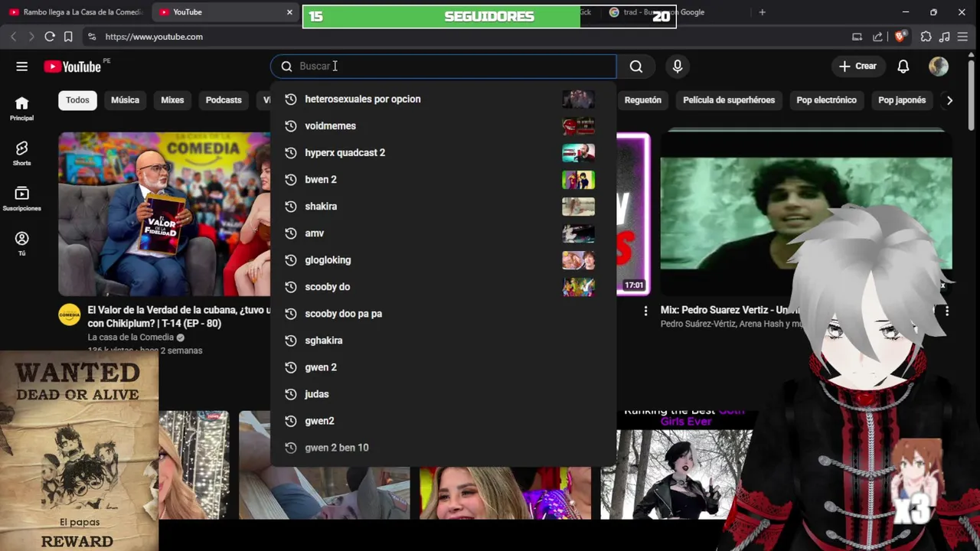The width and height of the screenshot is (980, 551).
Task: Start voice search with microphone icon
Action: 677,67
